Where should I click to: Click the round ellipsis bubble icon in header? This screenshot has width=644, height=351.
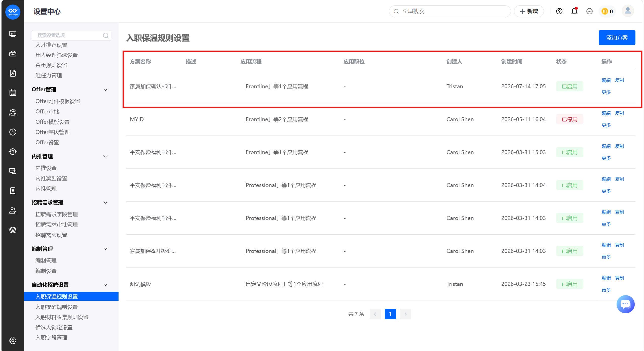[x=589, y=11]
